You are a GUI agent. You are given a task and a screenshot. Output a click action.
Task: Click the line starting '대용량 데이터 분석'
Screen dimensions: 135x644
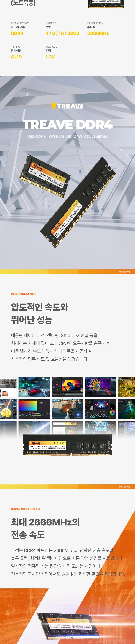(54, 335)
